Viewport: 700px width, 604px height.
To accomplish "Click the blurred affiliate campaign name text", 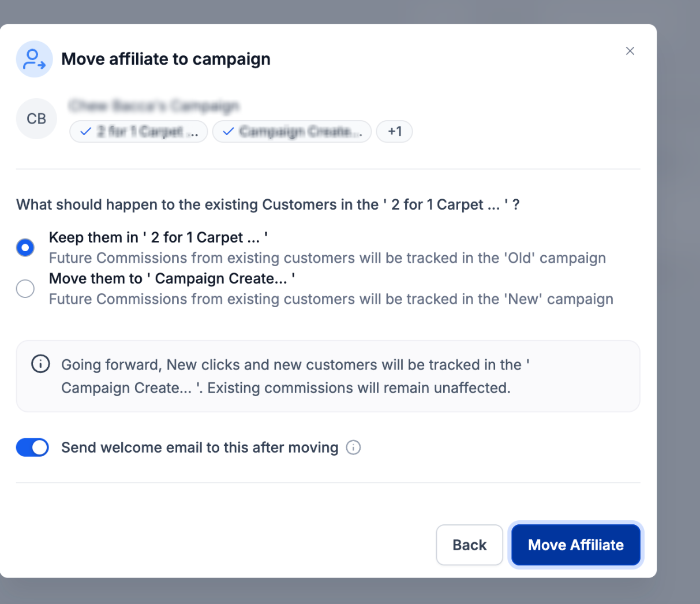I will 154,106.
